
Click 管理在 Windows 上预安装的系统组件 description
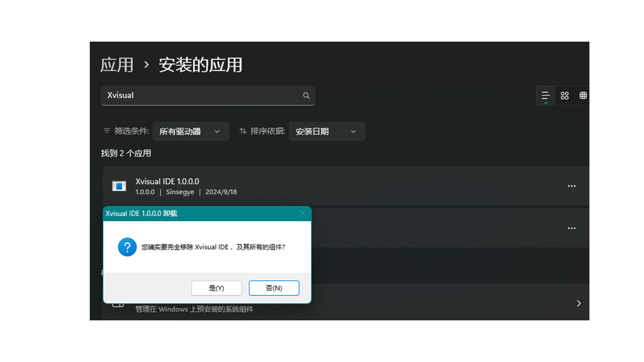(195, 309)
